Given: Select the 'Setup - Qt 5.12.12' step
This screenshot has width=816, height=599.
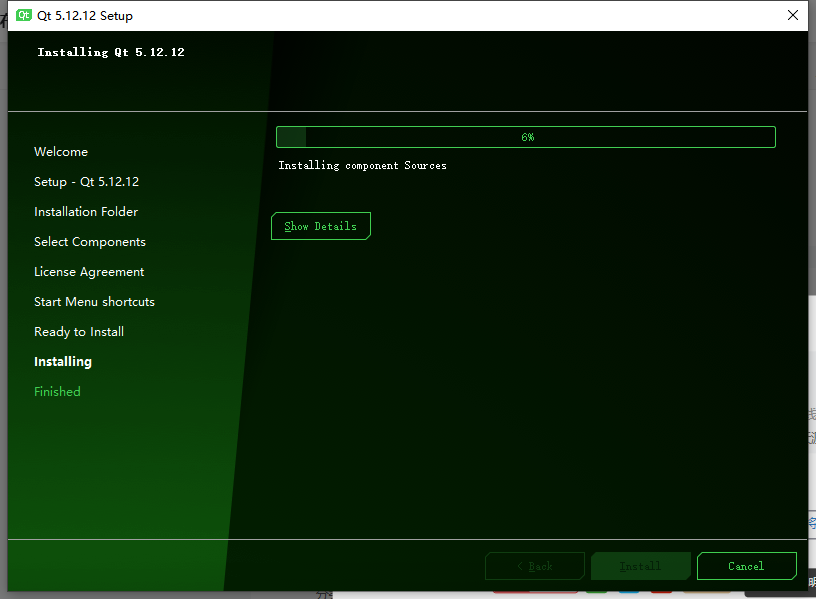Looking at the screenshot, I should pos(86,182).
